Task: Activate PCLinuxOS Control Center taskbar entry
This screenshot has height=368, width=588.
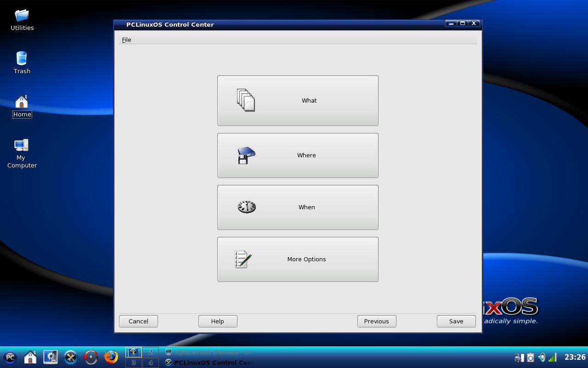Action: (x=208, y=362)
